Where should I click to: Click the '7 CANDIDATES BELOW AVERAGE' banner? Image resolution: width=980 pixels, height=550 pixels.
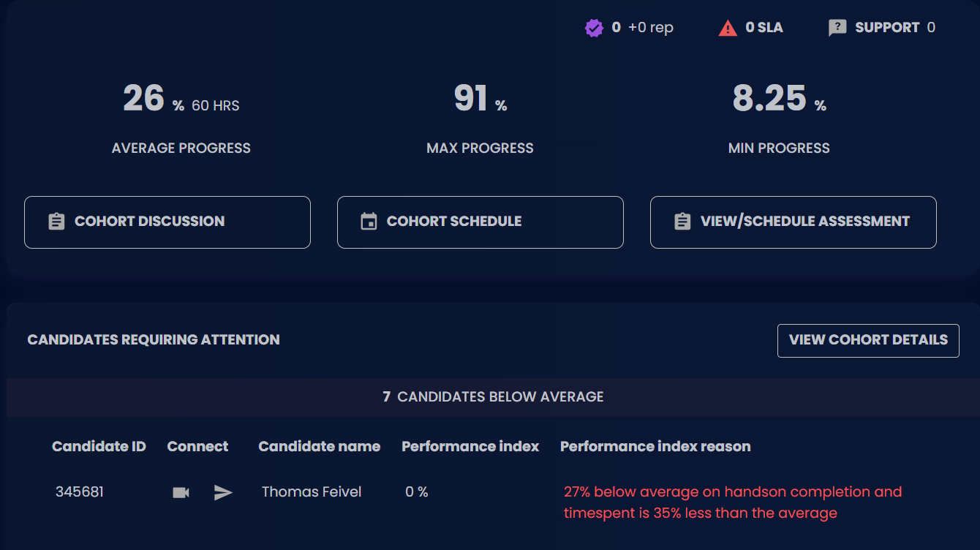tap(493, 397)
